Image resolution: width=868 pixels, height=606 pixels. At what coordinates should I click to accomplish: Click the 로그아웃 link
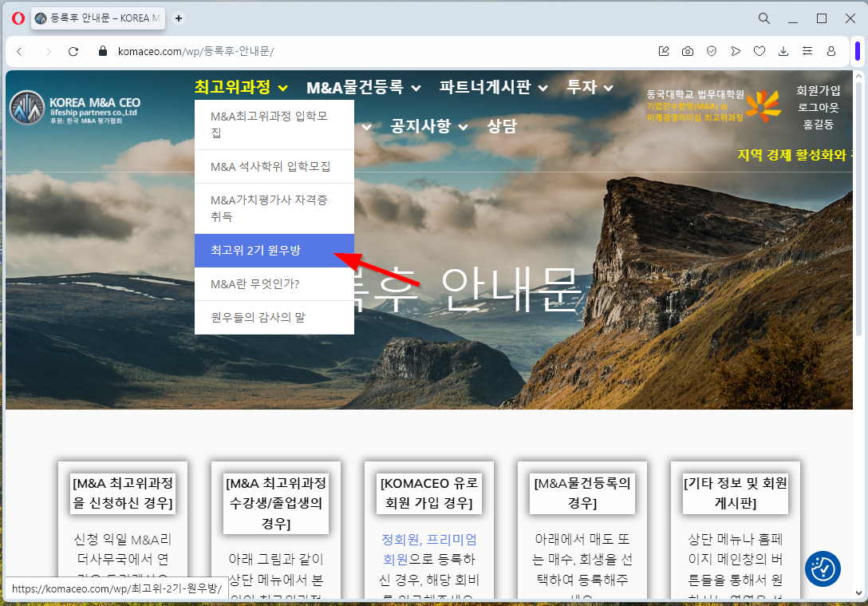818,107
